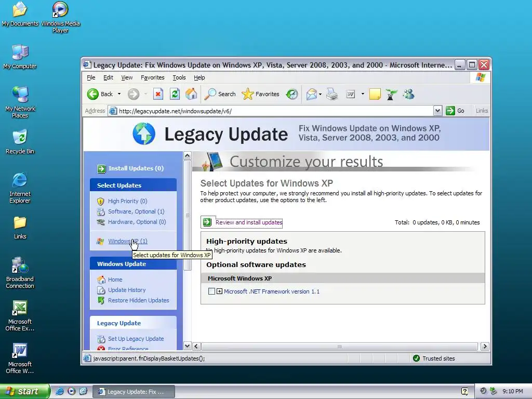Select Microsoft Office Word desktop shortcut
The image size is (532, 399).
point(20,358)
